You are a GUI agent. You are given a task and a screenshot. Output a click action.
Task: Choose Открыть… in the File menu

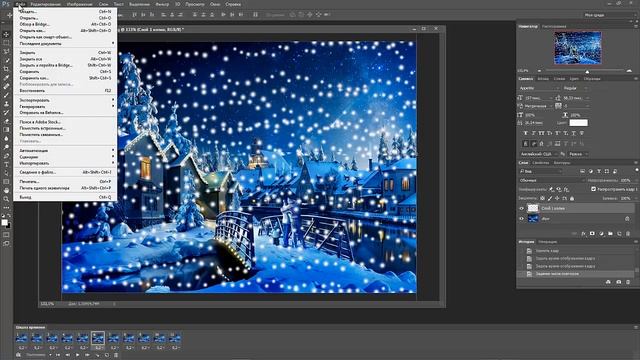[x=29, y=18]
